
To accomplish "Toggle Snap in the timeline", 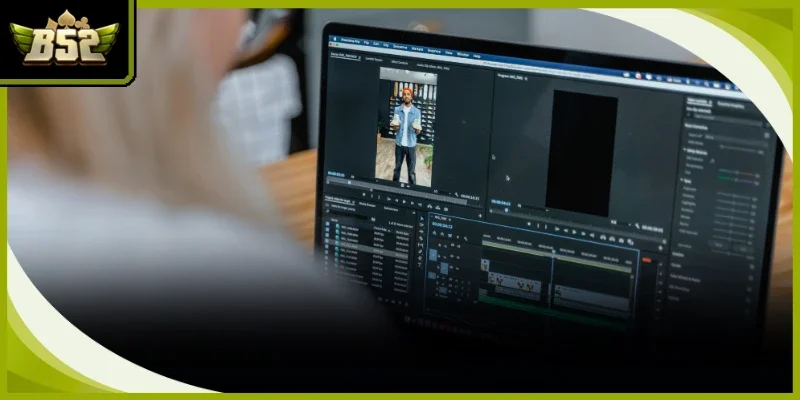I will point(442,234).
